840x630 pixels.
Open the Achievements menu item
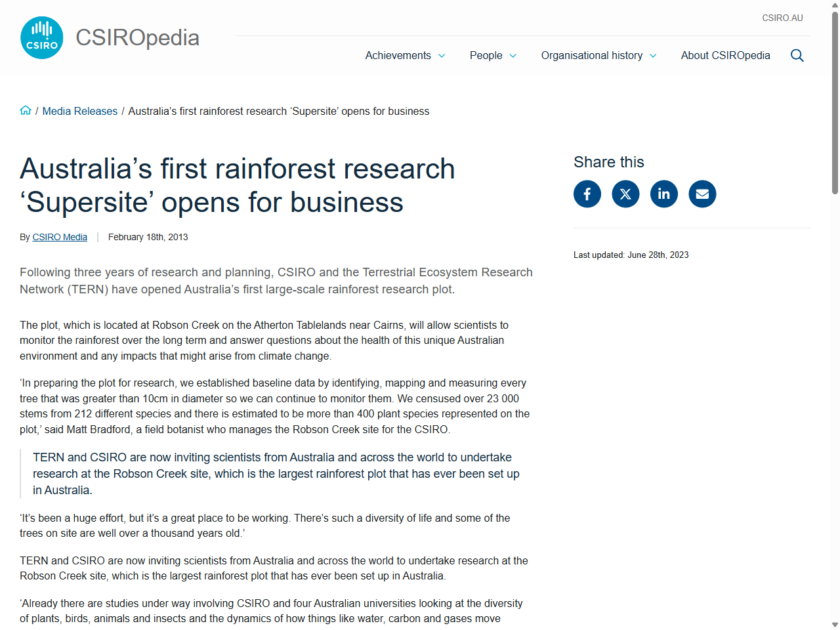[398, 56]
